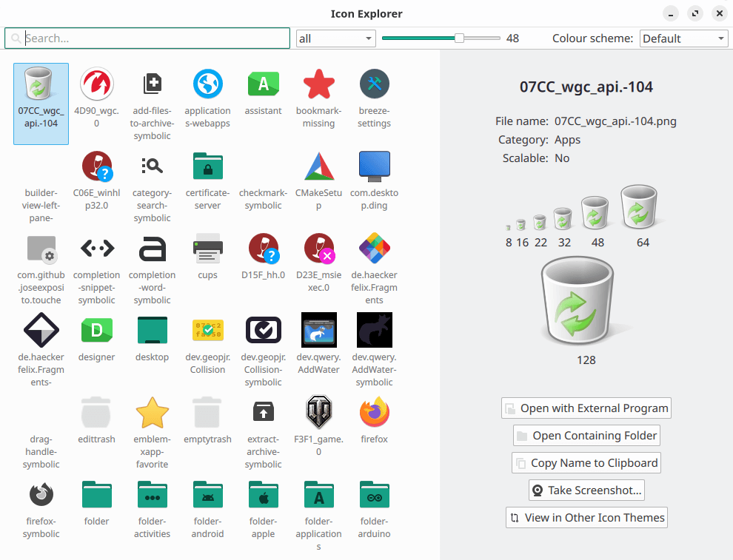Select the category-search-symbolic icon
Screen dimensions: 733x560
coord(152,166)
